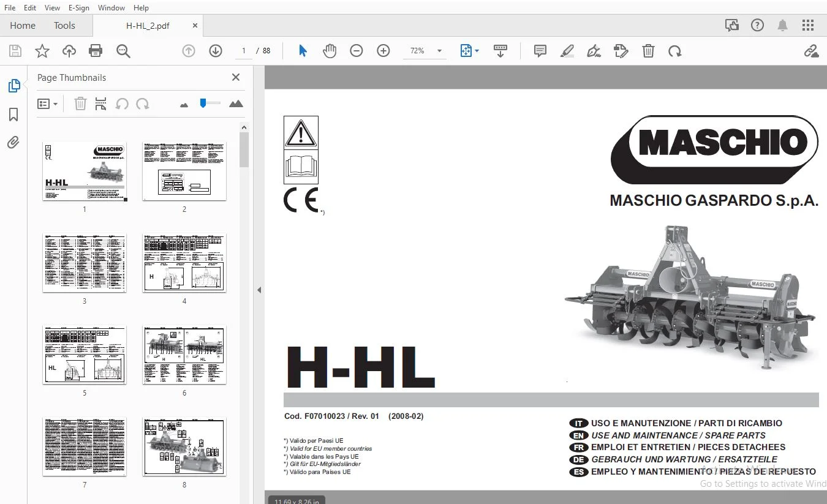Zoom in with the plus button

coord(383,51)
